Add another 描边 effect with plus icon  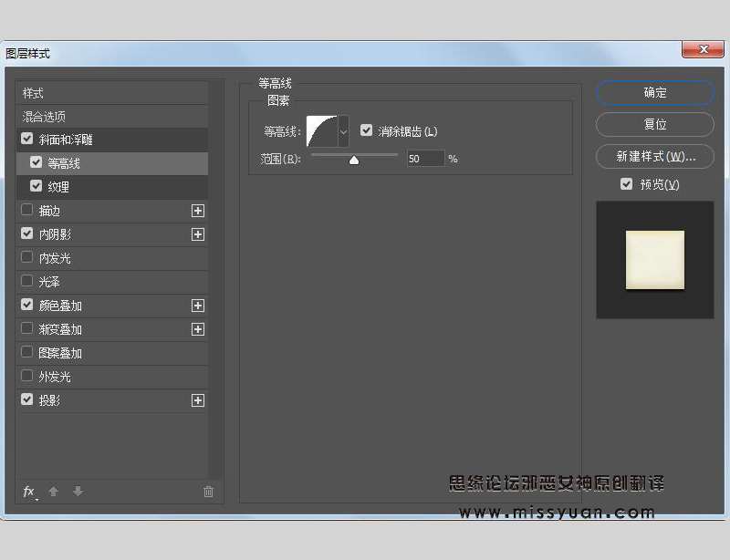coord(197,211)
